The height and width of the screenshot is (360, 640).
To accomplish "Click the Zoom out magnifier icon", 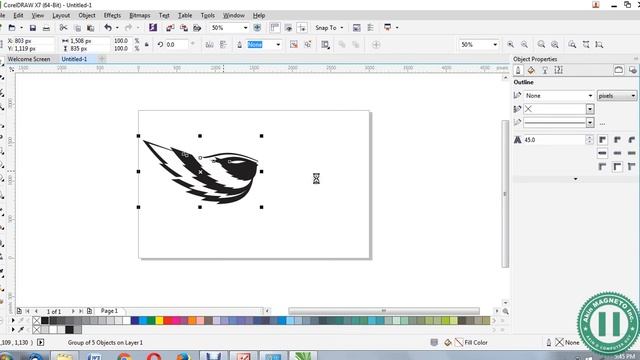I will click(524, 44).
